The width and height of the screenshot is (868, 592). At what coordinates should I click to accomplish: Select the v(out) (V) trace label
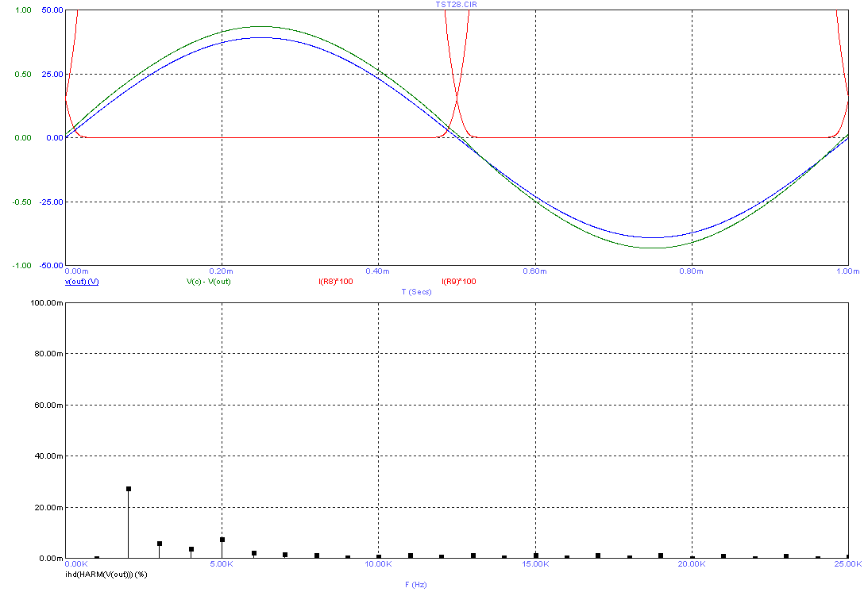pyautogui.click(x=82, y=282)
